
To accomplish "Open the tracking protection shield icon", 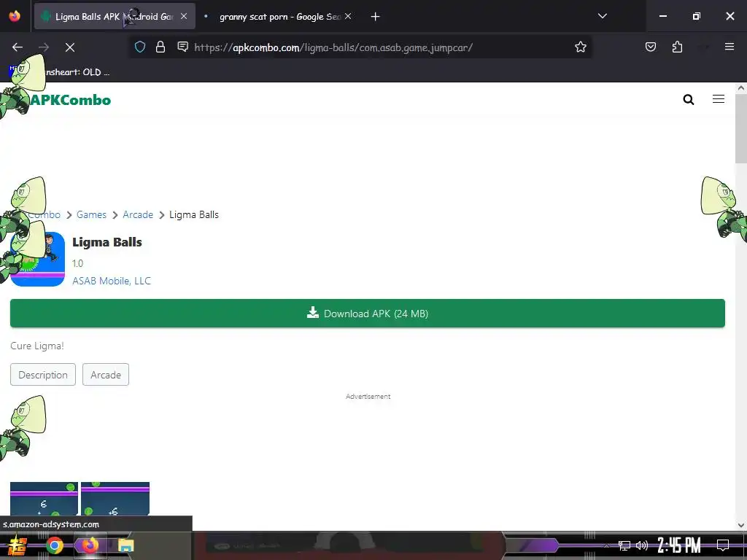I will click(x=139, y=47).
